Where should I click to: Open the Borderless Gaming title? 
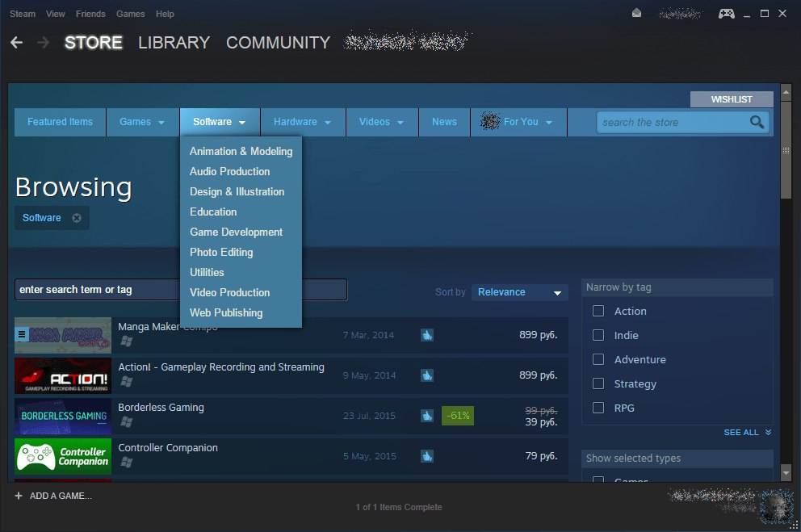coord(161,408)
